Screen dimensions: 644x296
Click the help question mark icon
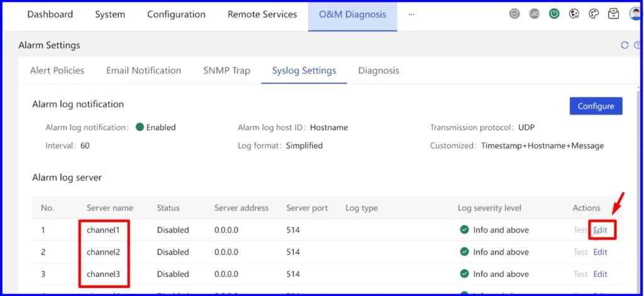click(638, 45)
